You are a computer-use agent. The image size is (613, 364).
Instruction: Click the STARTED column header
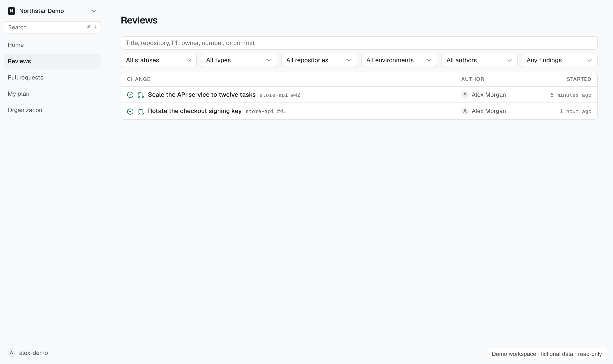click(579, 79)
